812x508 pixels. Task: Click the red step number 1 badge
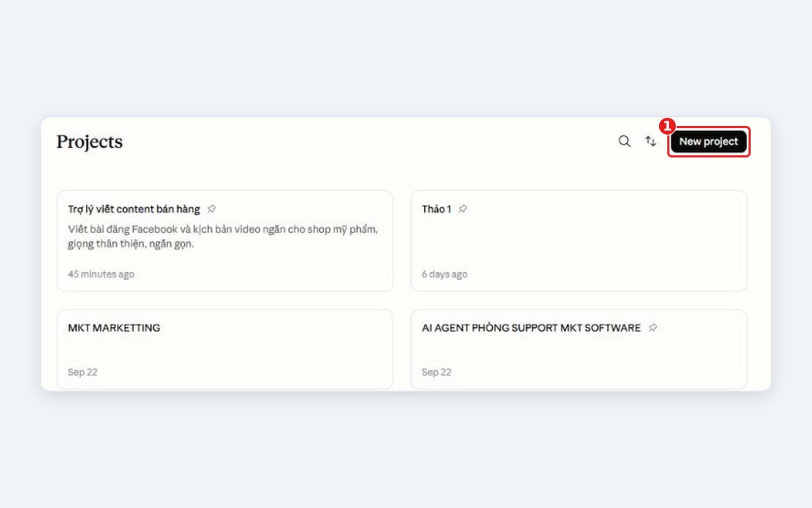click(667, 125)
